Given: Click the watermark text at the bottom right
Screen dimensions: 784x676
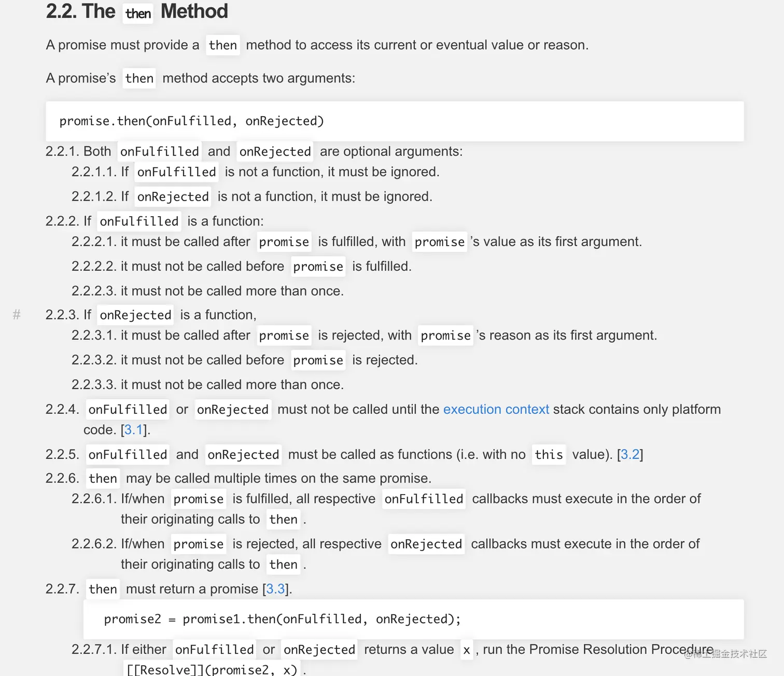Looking at the screenshot, I should [726, 654].
